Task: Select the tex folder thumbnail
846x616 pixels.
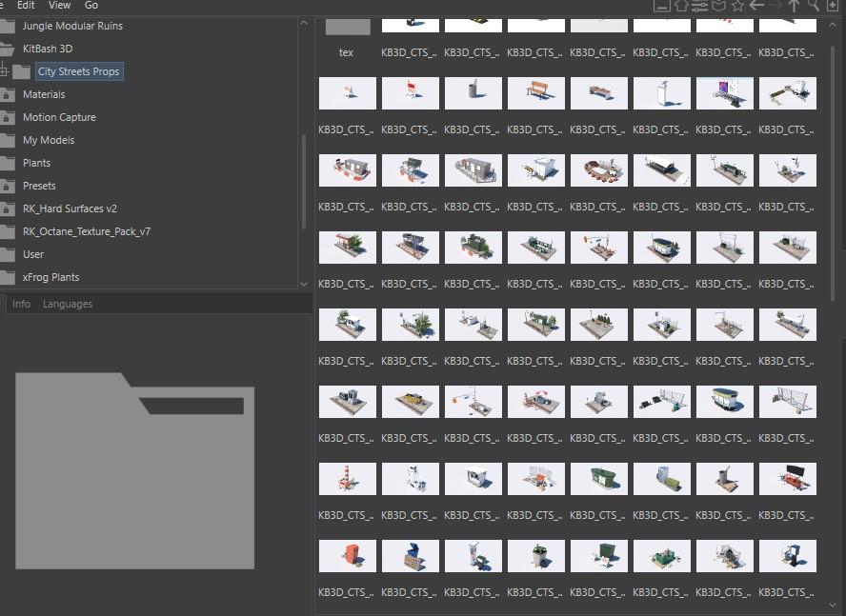Action: pos(348,27)
